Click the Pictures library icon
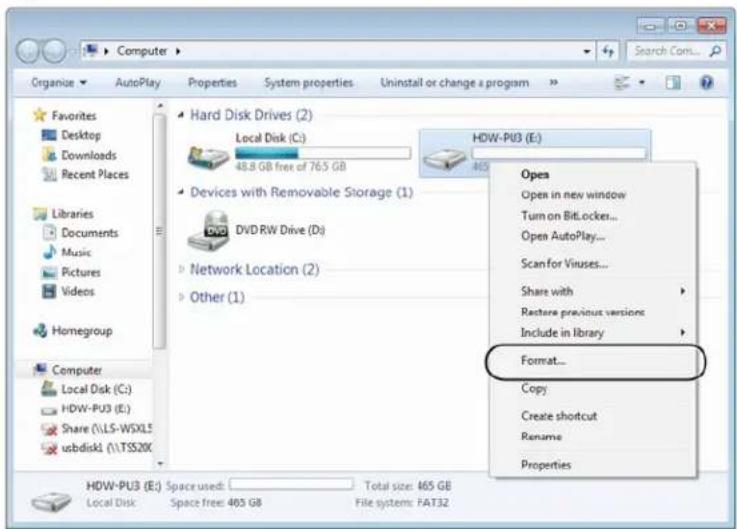 point(49,272)
